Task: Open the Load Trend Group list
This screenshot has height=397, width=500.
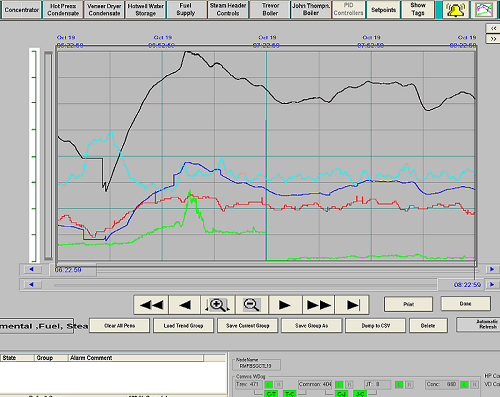Action: pyautogui.click(x=183, y=326)
